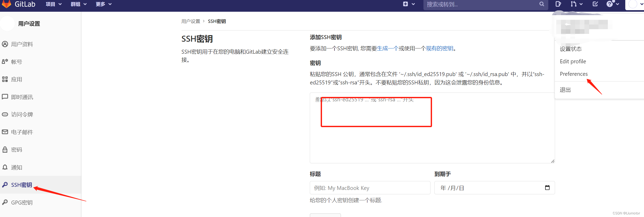The height and width of the screenshot is (217, 644).
Task: Click the 电子邮件 envelope icon
Action: (x=5, y=132)
